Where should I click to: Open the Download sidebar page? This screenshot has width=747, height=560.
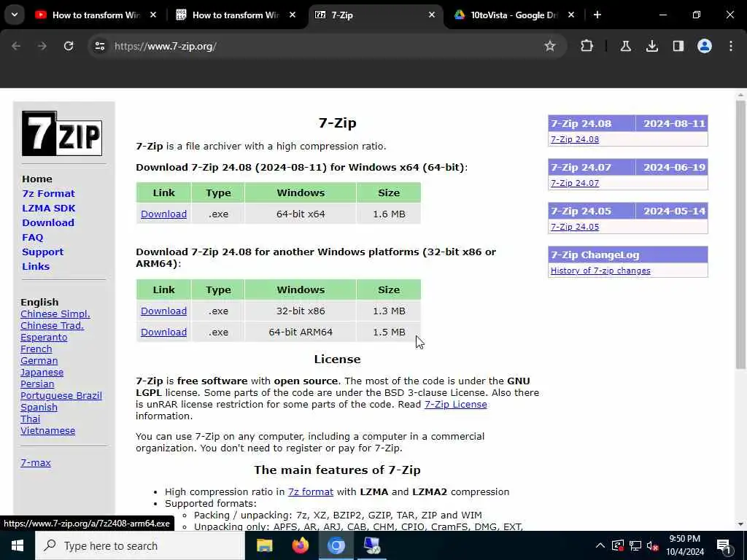pos(48,223)
